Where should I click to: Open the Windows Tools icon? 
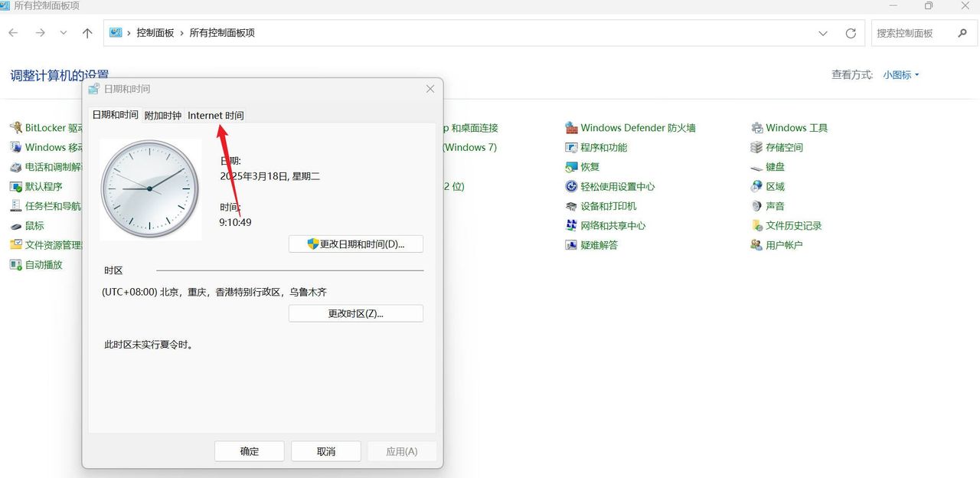coord(757,128)
